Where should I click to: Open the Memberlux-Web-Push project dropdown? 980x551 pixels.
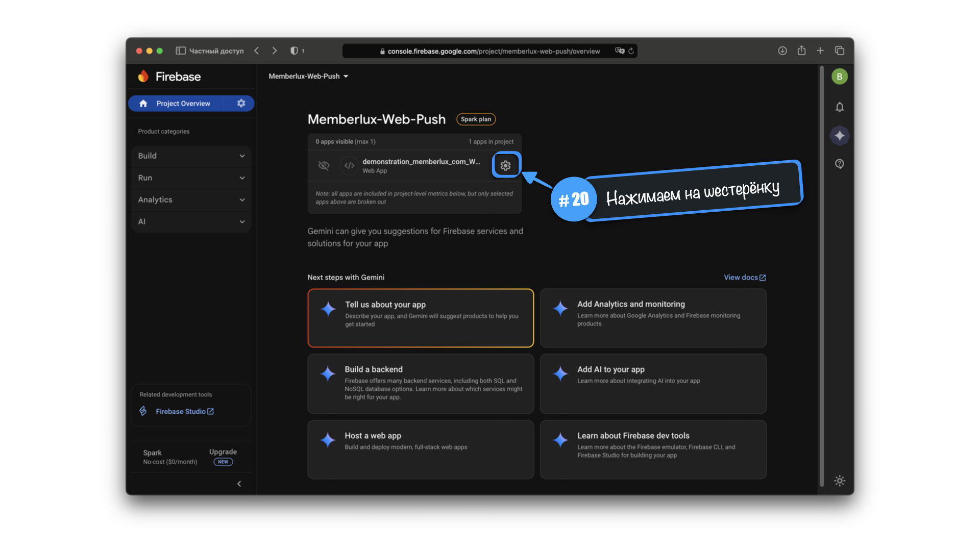[308, 76]
